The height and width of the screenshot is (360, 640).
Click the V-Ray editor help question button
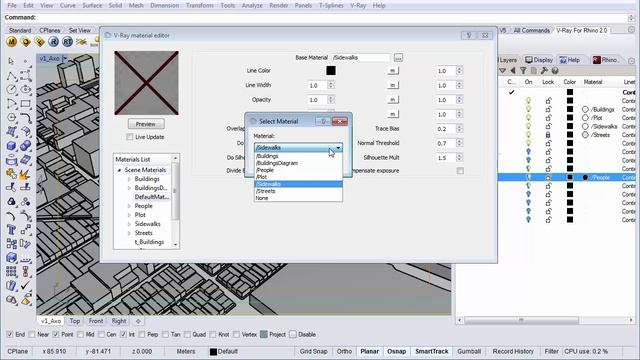[x=469, y=36]
